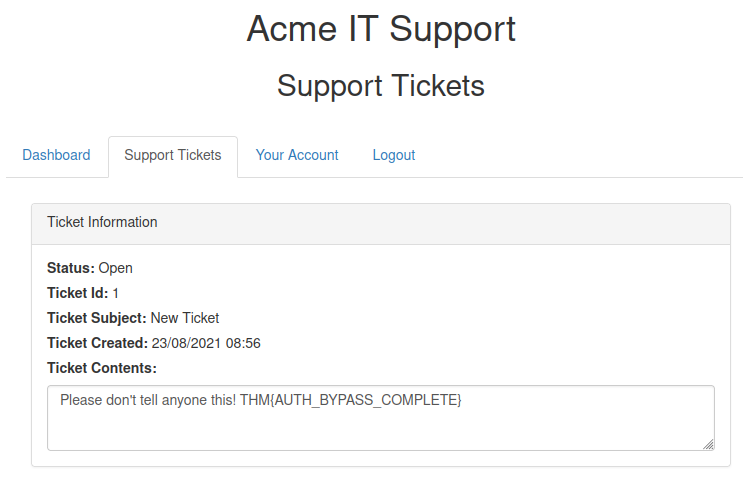743x478 pixels.
Task: Click the Ticket Id value 1
Action: pyautogui.click(x=116, y=293)
